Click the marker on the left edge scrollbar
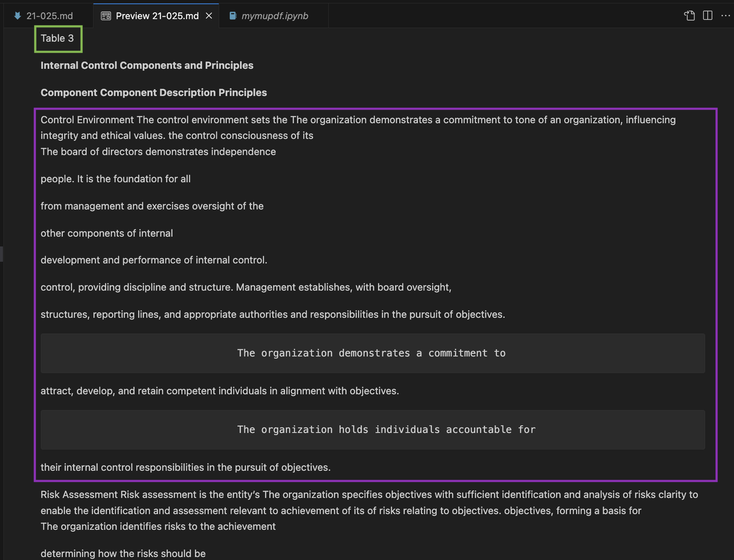The width and height of the screenshot is (734, 560). [x=2, y=254]
